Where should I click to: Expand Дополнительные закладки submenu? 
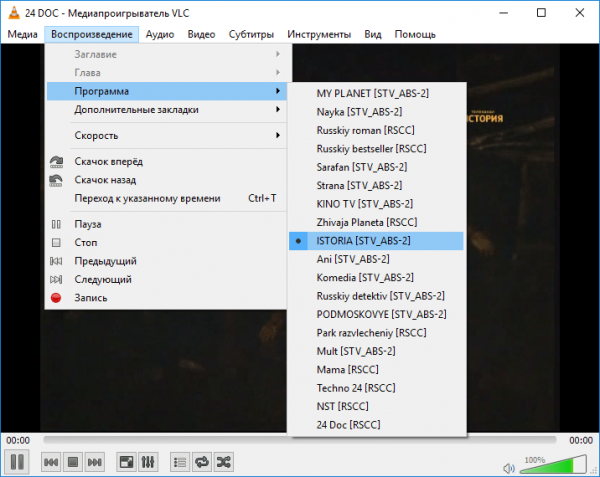[x=166, y=109]
